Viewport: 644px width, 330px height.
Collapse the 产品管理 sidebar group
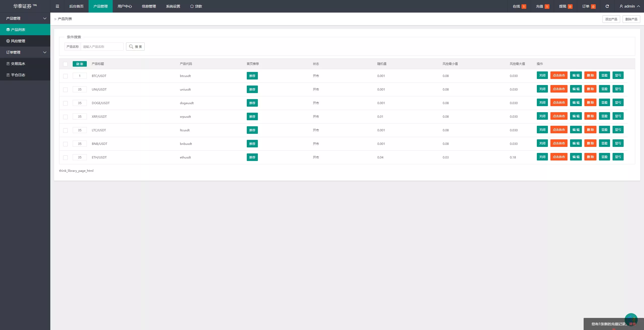pyautogui.click(x=25, y=18)
